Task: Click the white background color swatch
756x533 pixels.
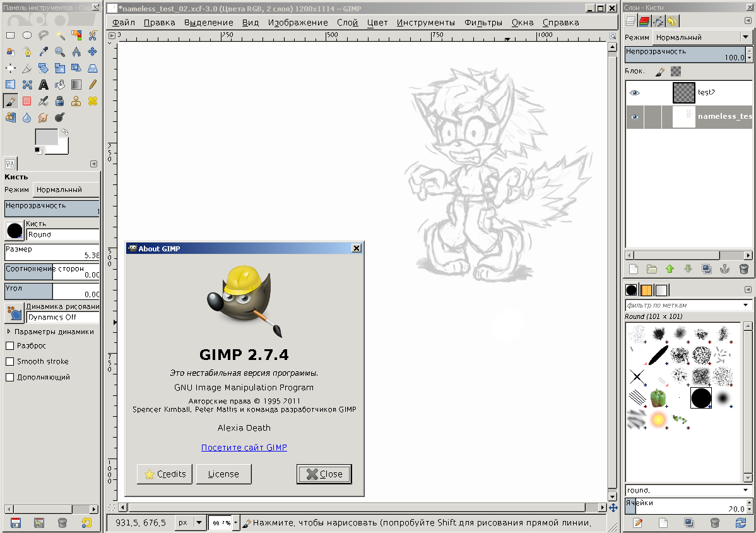Action: (63, 148)
